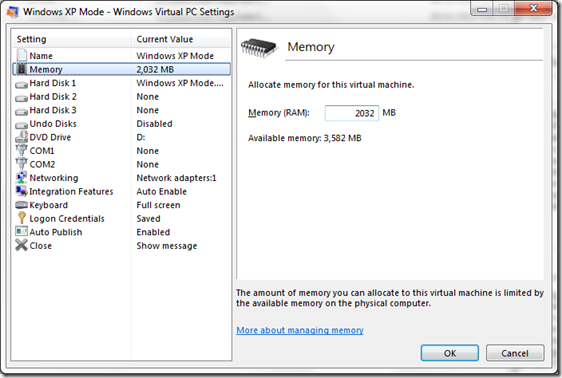Click the Close setting X icon
Viewport: 562px width, 378px height.
[22, 245]
